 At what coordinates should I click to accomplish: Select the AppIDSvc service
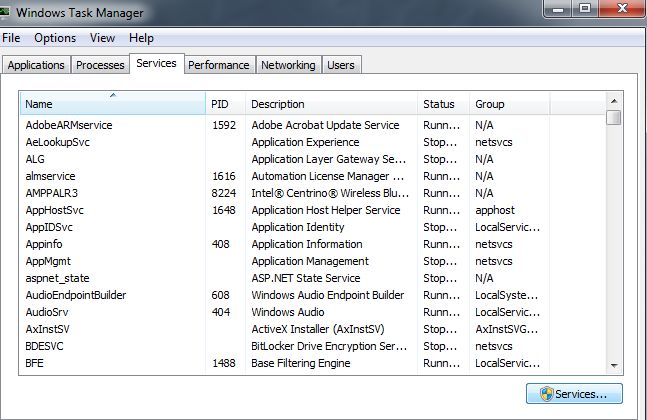coord(313,227)
